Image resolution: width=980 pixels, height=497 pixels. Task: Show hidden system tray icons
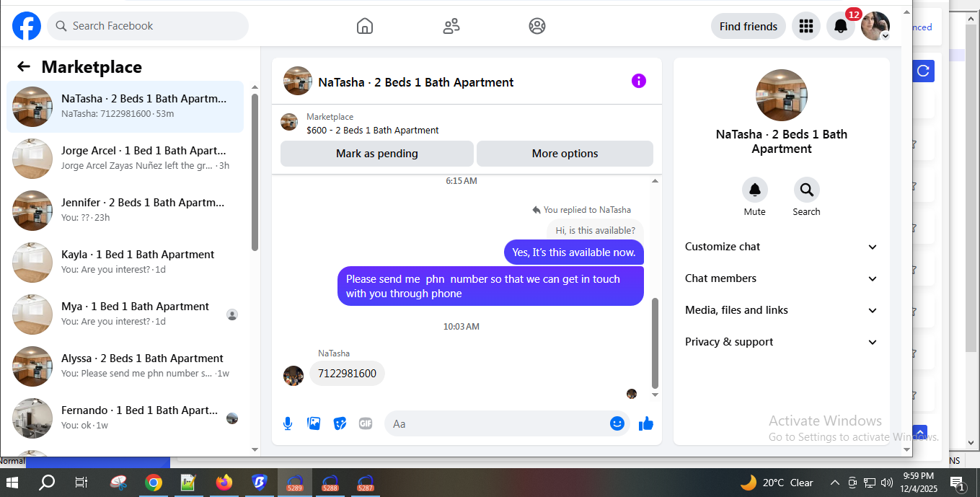tap(835, 483)
